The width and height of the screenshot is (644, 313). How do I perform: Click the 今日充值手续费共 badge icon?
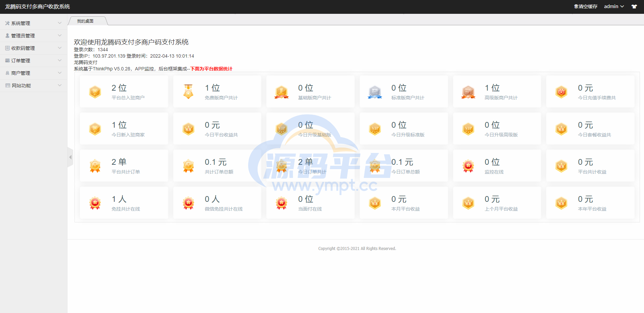[x=561, y=92]
